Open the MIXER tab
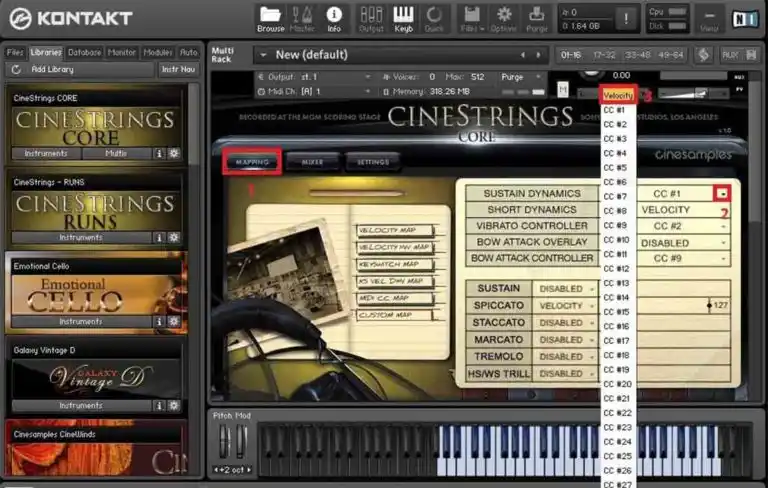This screenshot has width=768, height=488. tap(312, 162)
